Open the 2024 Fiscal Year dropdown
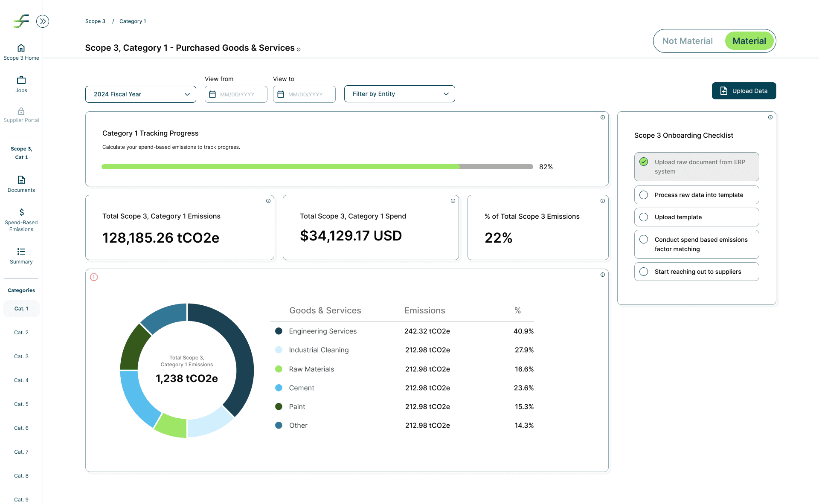819x504 pixels. coord(140,94)
